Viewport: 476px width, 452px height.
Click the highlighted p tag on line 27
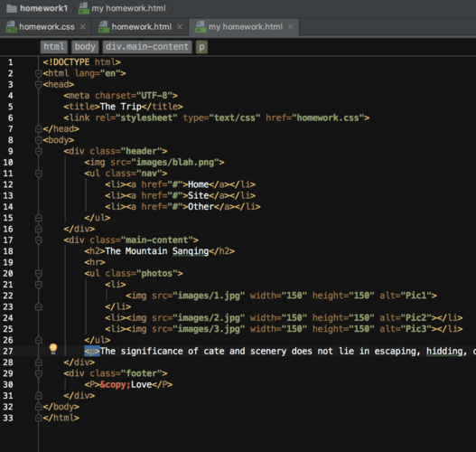92,352
